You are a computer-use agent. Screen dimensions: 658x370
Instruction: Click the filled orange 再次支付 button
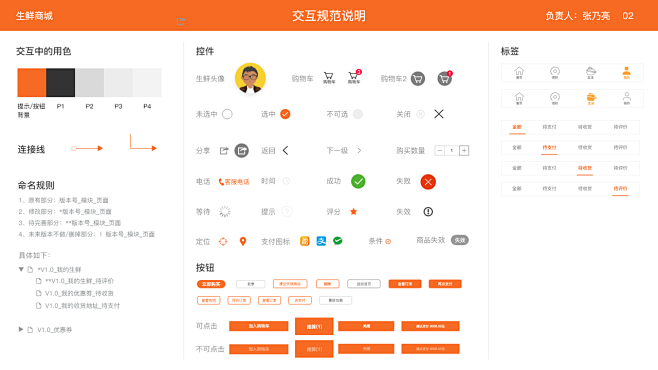click(445, 284)
